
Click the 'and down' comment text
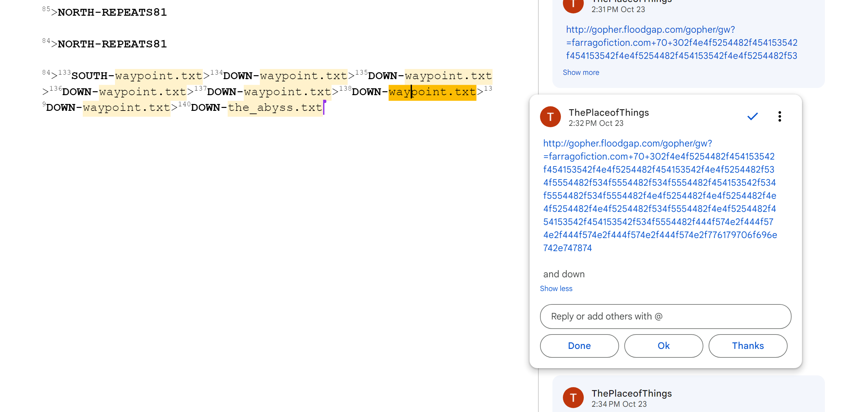(564, 274)
